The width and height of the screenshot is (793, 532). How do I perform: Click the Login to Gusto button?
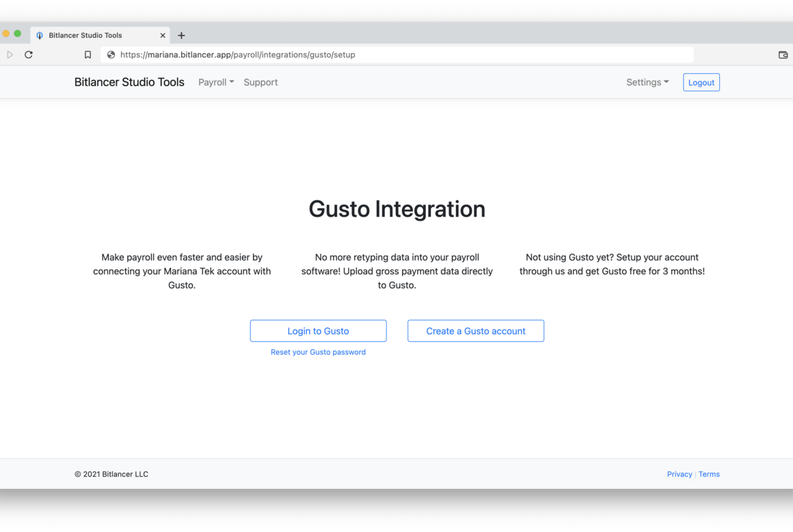click(318, 331)
